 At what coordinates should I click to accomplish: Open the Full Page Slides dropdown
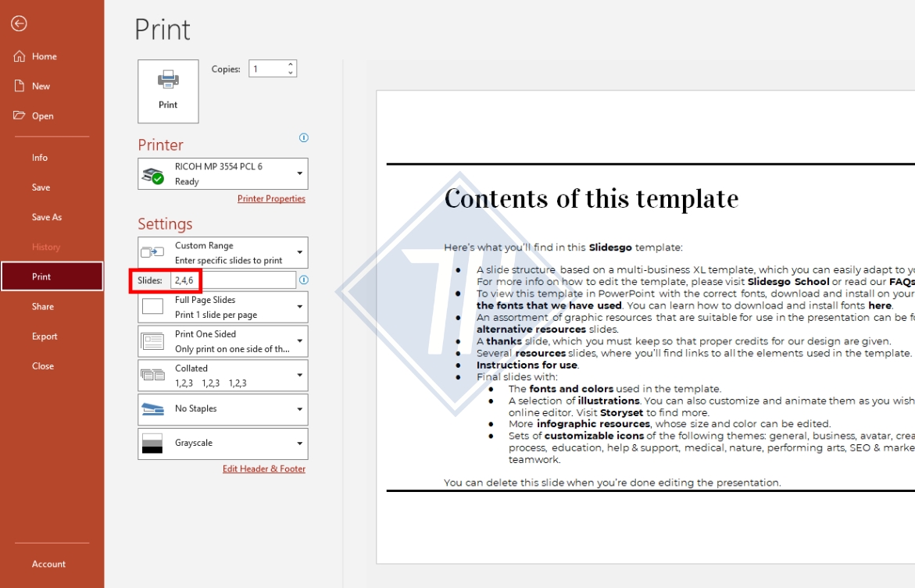pyautogui.click(x=300, y=307)
